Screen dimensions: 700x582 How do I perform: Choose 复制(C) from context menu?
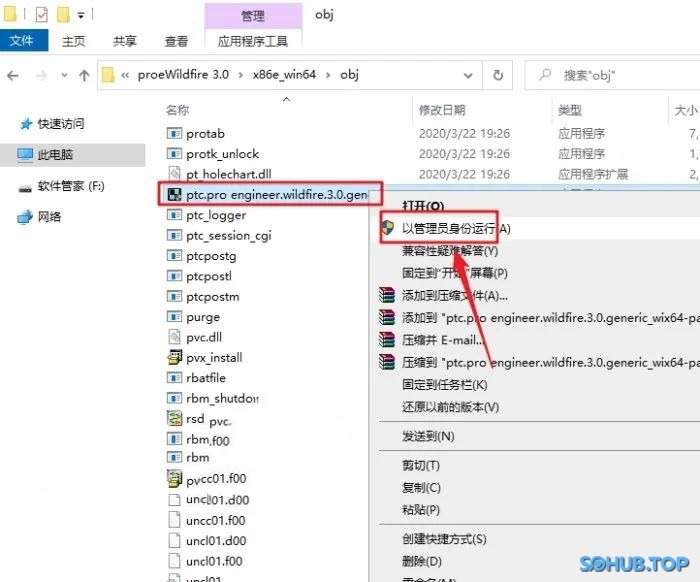click(421, 487)
